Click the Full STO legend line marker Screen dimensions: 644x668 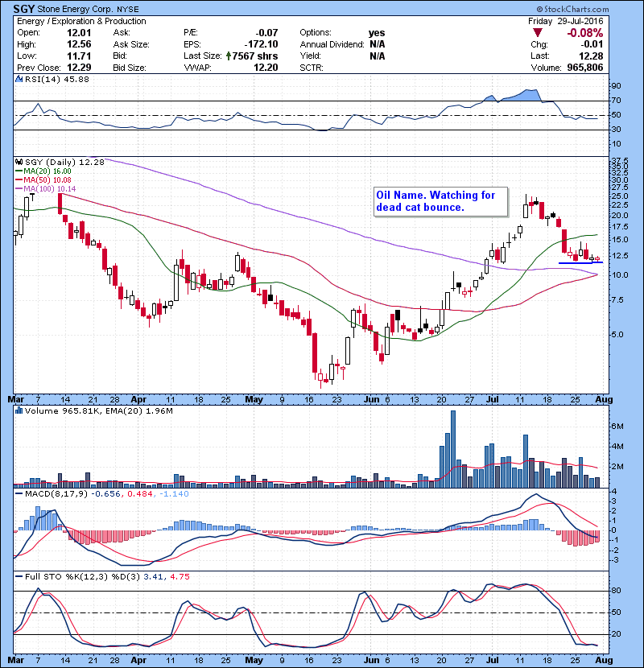click(19, 576)
